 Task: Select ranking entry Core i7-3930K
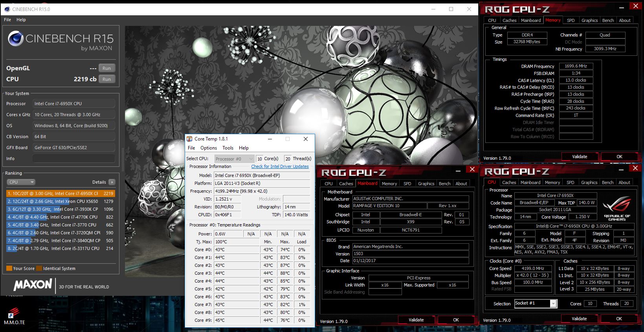[61, 209]
